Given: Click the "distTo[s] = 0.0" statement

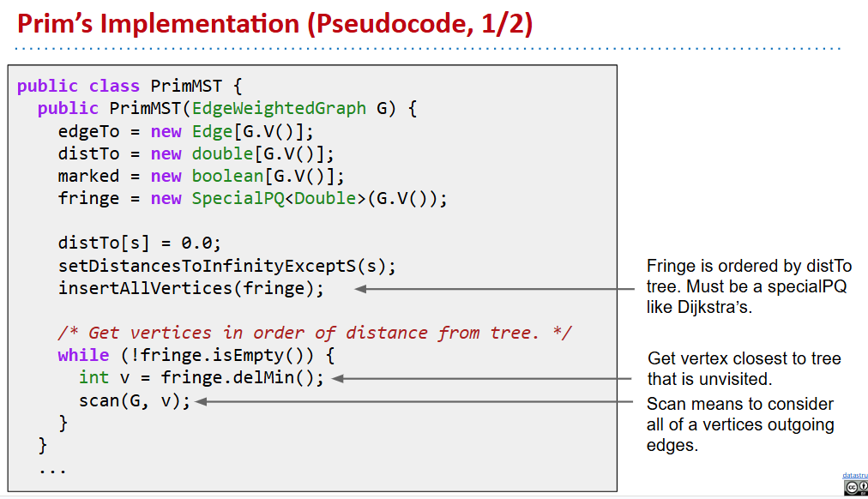Looking at the screenshot, I should coord(139,243).
